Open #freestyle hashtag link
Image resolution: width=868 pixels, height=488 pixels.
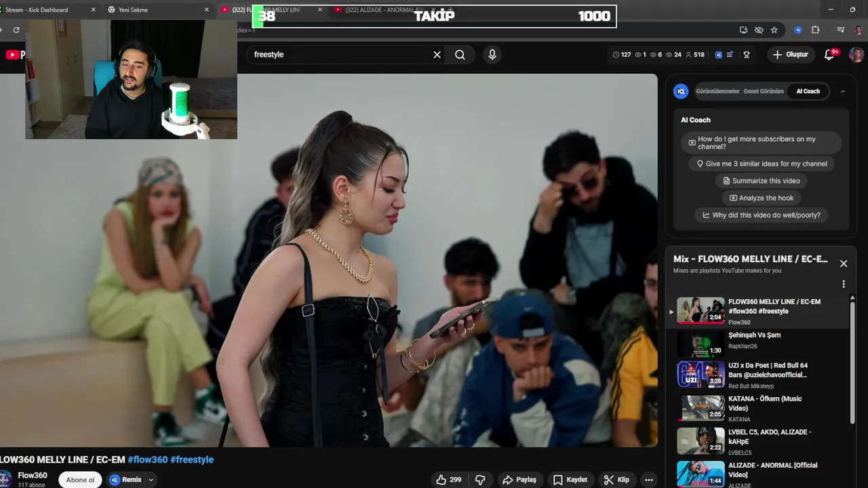(x=192, y=460)
